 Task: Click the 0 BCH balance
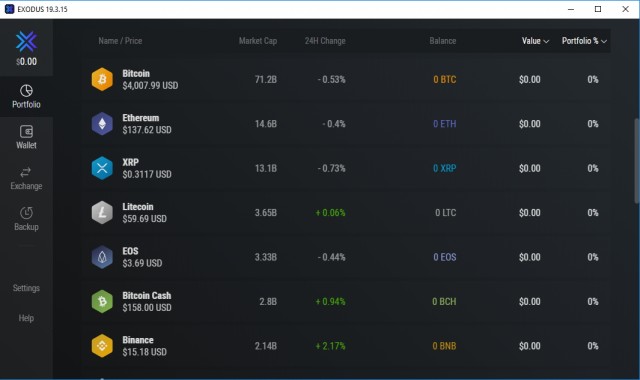point(444,302)
